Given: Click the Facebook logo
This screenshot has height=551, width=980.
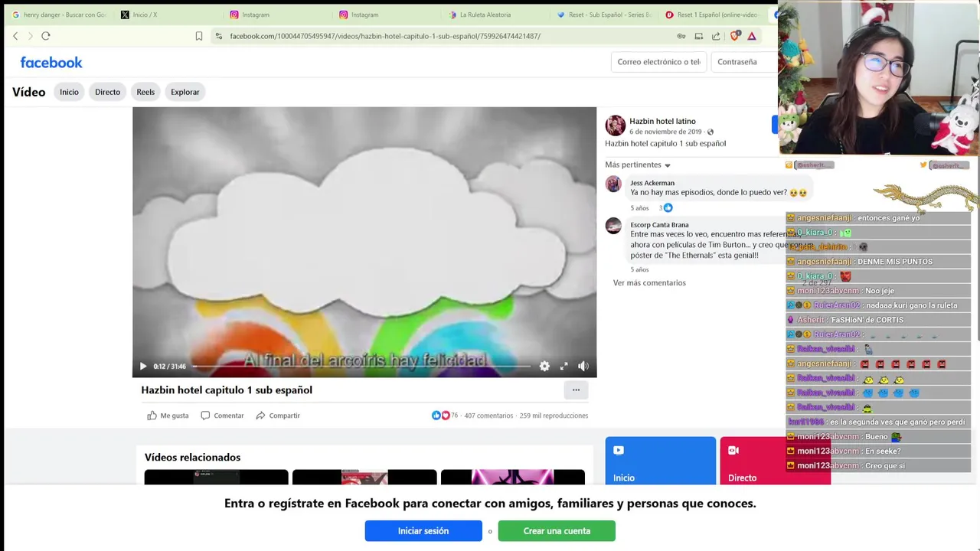Looking at the screenshot, I should point(51,63).
